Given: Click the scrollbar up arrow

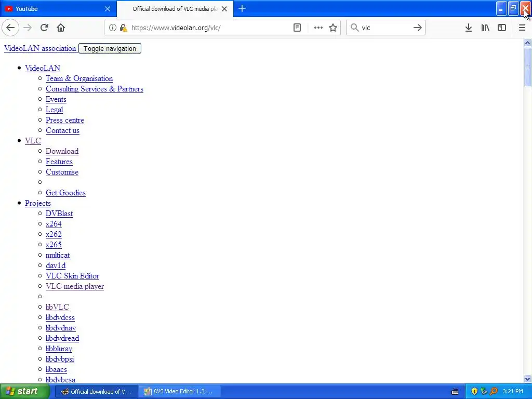Looking at the screenshot, I should tap(527, 43).
